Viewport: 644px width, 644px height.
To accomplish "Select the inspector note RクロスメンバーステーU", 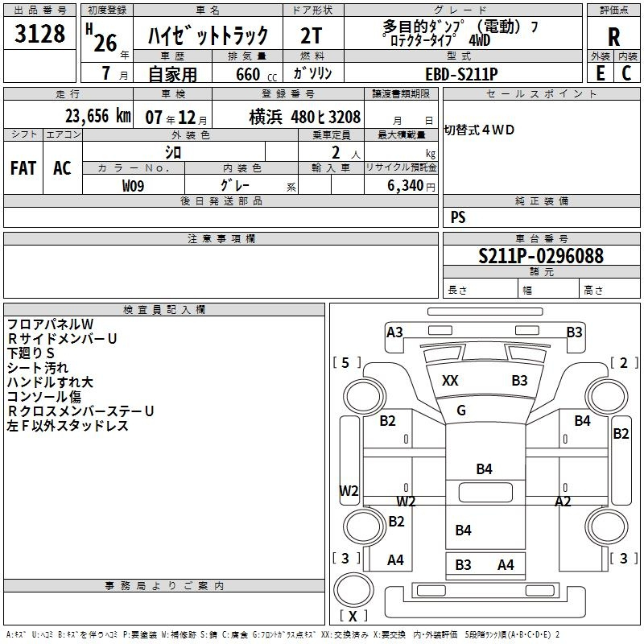I will coord(80,411).
